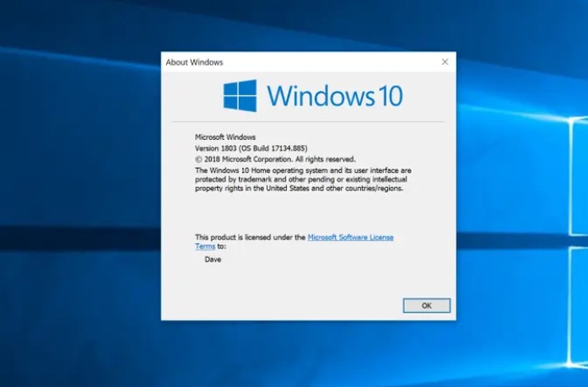Click the 'Microsoft Windows' text line
Screen dimensions: 588x387
click(x=225, y=137)
